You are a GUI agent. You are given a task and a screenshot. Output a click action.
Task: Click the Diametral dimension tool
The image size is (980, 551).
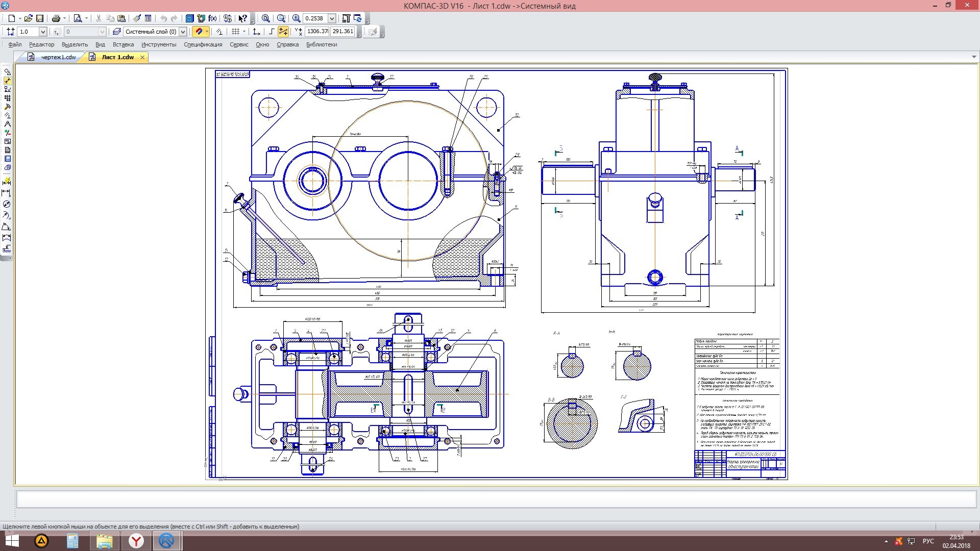[6, 204]
